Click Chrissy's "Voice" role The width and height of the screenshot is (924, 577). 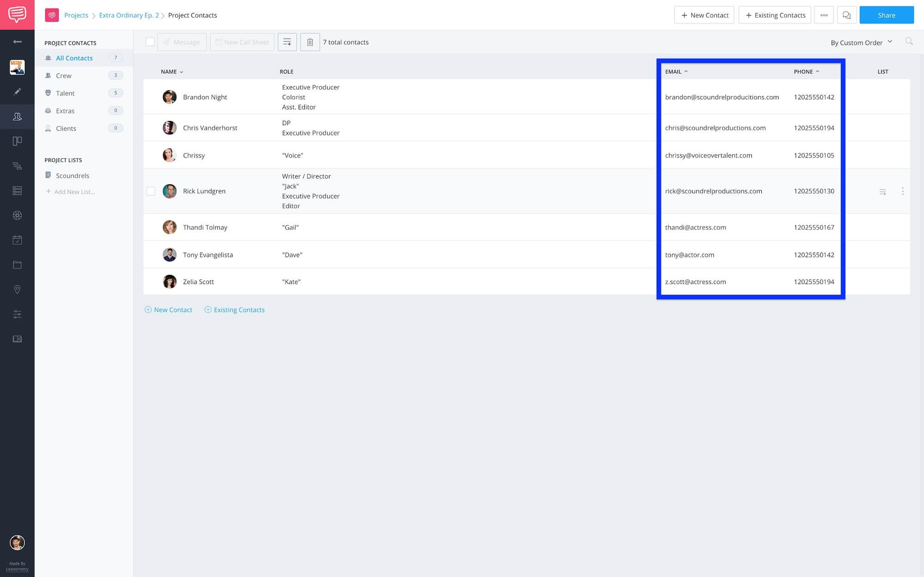(292, 155)
